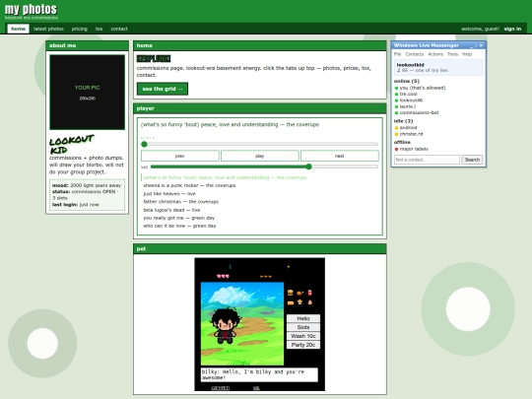Click christie.rd idle contact
The width and height of the screenshot is (532, 399).
pyautogui.click(x=411, y=134)
